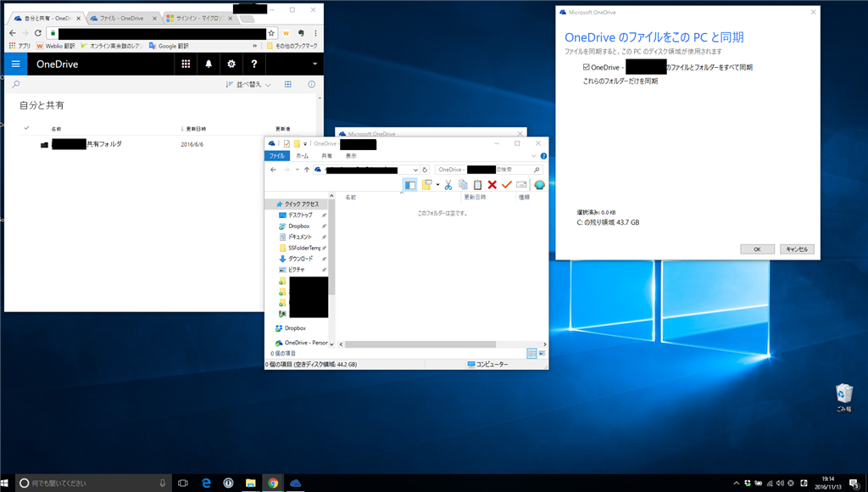The width and height of the screenshot is (868, 492).
Task: Toggle Explorer preview pane toolbar button
Action: click(x=409, y=185)
